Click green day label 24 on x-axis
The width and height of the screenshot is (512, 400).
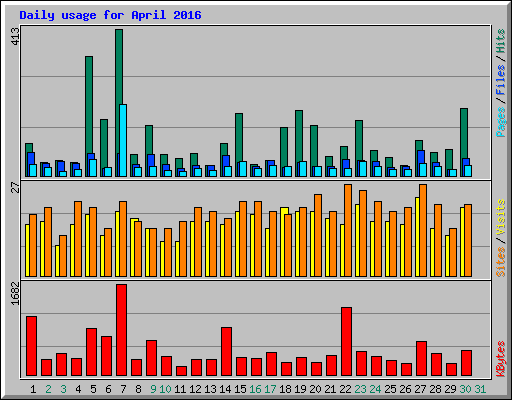click(x=375, y=389)
